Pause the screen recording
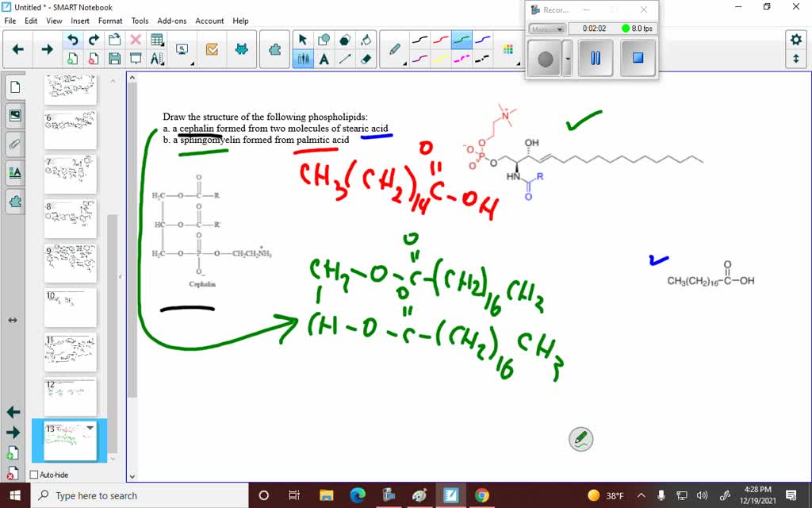 point(596,58)
